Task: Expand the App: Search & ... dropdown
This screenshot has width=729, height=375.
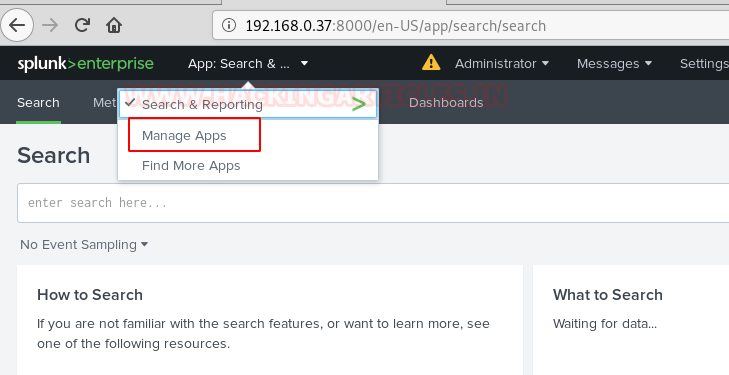Action: point(248,64)
